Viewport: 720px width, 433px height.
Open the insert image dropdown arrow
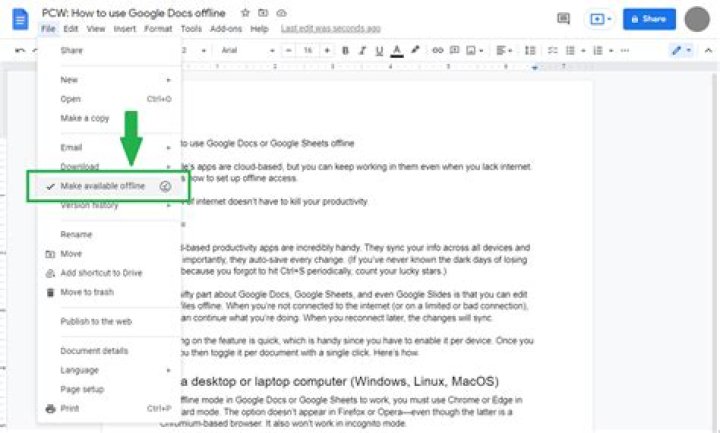tap(481, 51)
